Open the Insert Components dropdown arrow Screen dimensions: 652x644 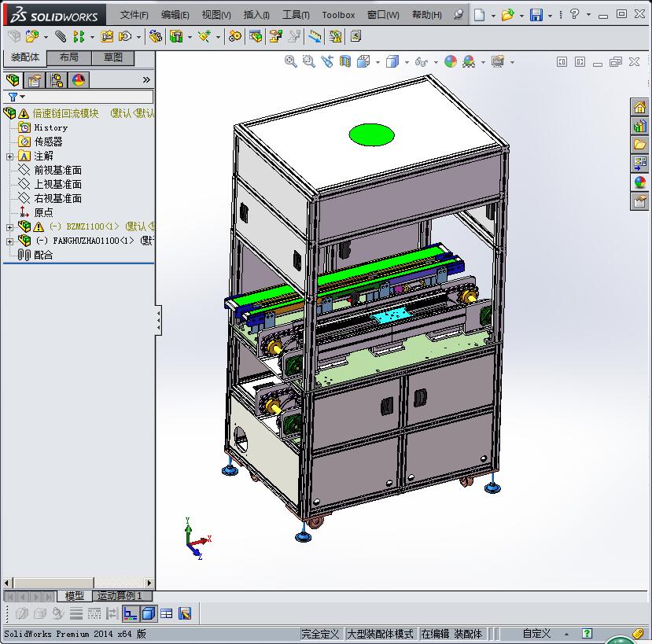coord(46,38)
